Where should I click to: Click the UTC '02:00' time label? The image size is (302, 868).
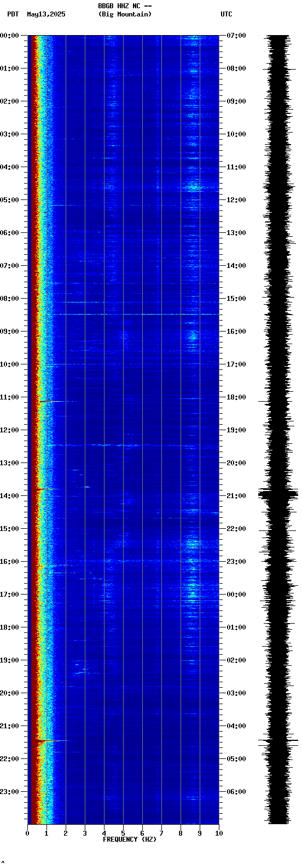[236, 660]
